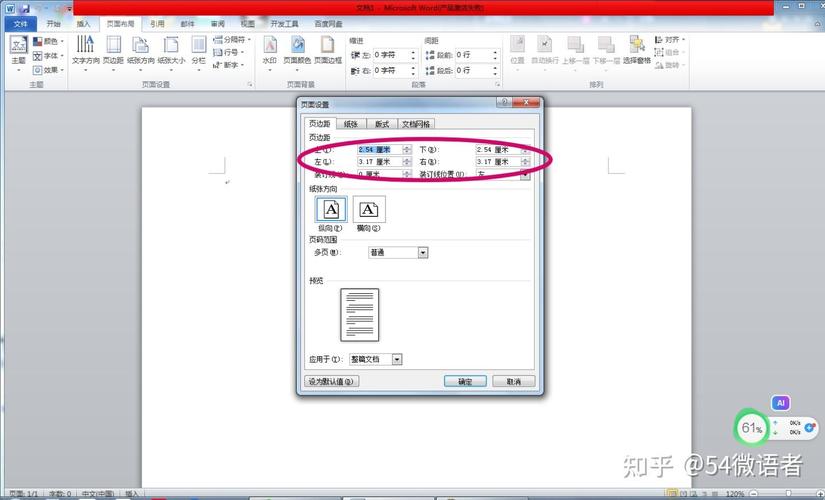Click the 确定 OK button
Screen dimensions: 825x500
click(465, 381)
